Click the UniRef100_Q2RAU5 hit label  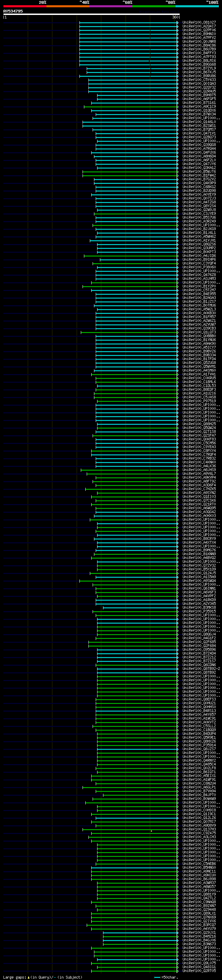pos(199,91)
